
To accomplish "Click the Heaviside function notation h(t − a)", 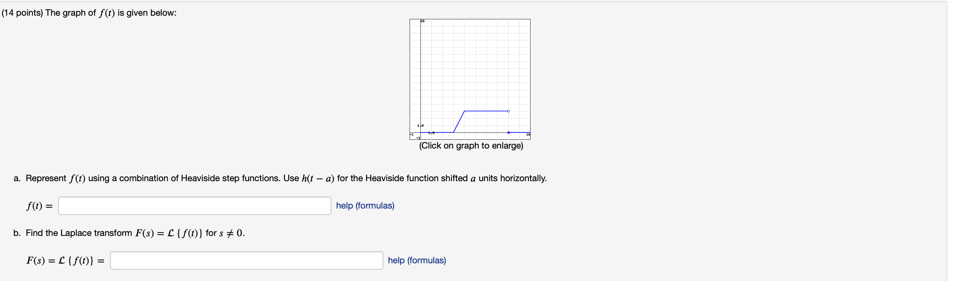I will pyautogui.click(x=318, y=177).
